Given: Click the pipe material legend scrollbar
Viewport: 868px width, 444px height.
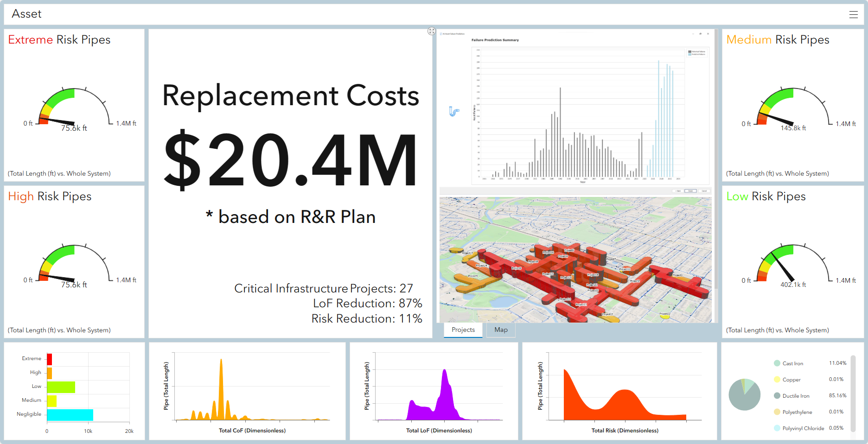Looking at the screenshot, I should [853, 394].
